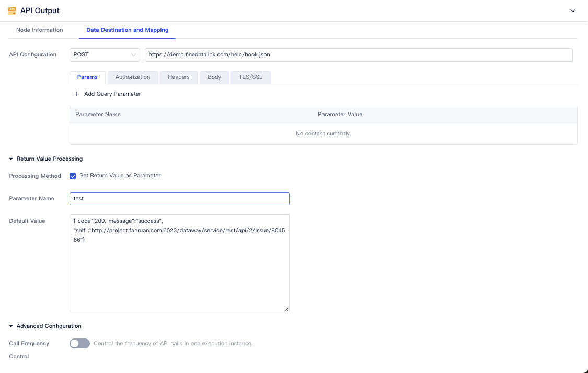Viewport: 588px width, 373px height.
Task: Click inside the Default Value JSON textarea
Action: click(x=179, y=262)
